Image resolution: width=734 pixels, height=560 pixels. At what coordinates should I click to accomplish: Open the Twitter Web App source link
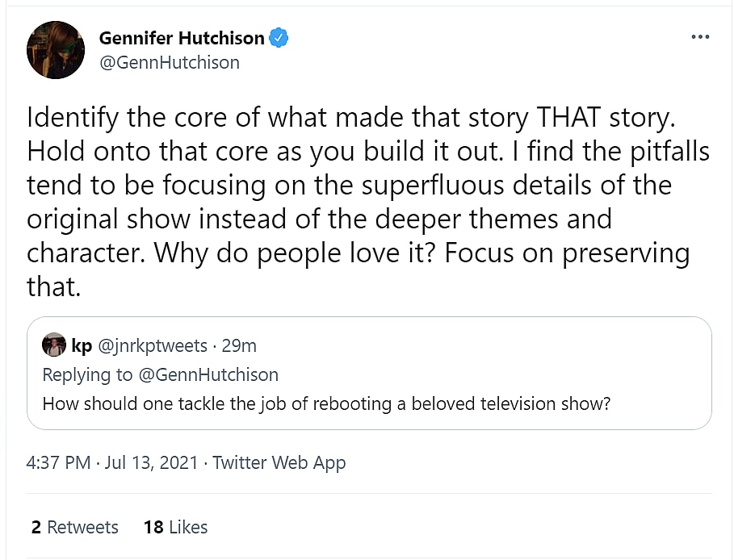[x=279, y=463]
